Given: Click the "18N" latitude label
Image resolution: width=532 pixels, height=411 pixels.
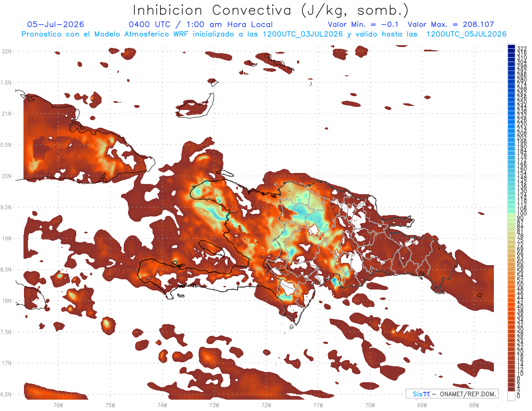Looking at the screenshot, I should 7,301.
